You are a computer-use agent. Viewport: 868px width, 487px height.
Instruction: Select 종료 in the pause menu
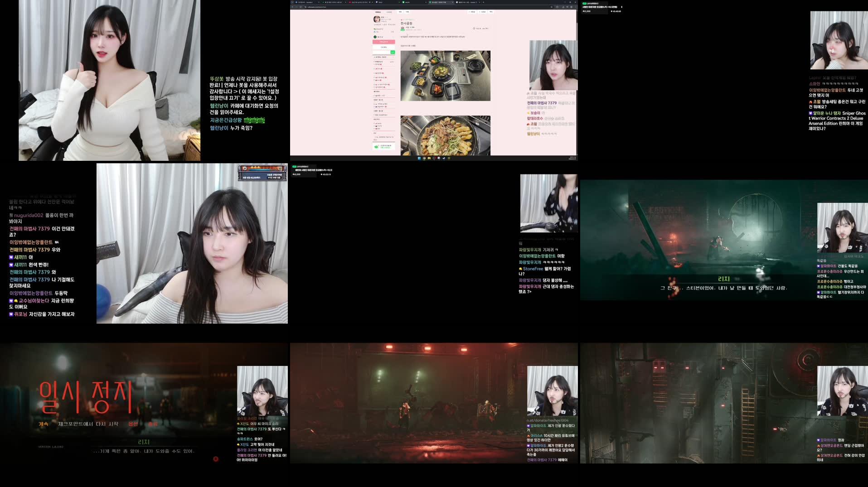153,424
